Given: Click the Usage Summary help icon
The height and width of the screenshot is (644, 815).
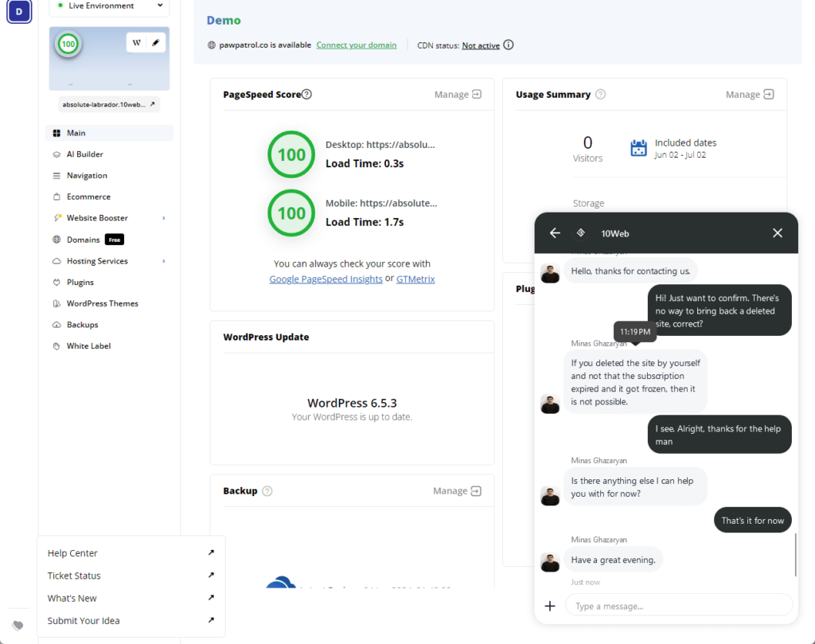Looking at the screenshot, I should [x=600, y=94].
